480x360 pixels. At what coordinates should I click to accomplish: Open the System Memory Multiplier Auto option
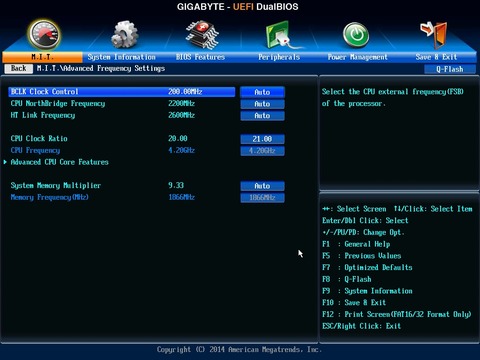click(x=262, y=186)
